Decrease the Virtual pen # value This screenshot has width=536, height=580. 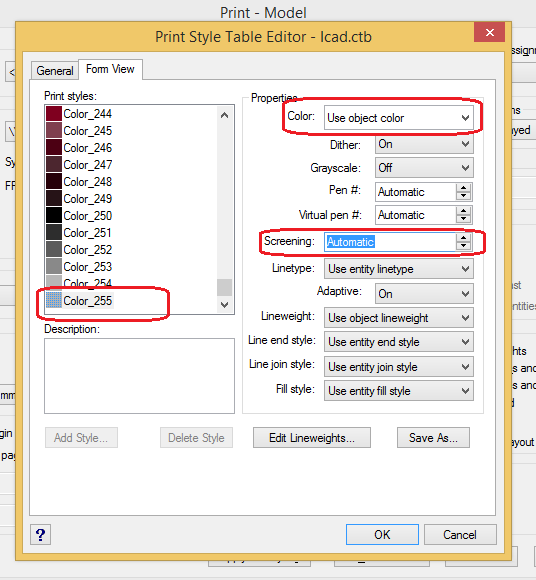pos(463,219)
